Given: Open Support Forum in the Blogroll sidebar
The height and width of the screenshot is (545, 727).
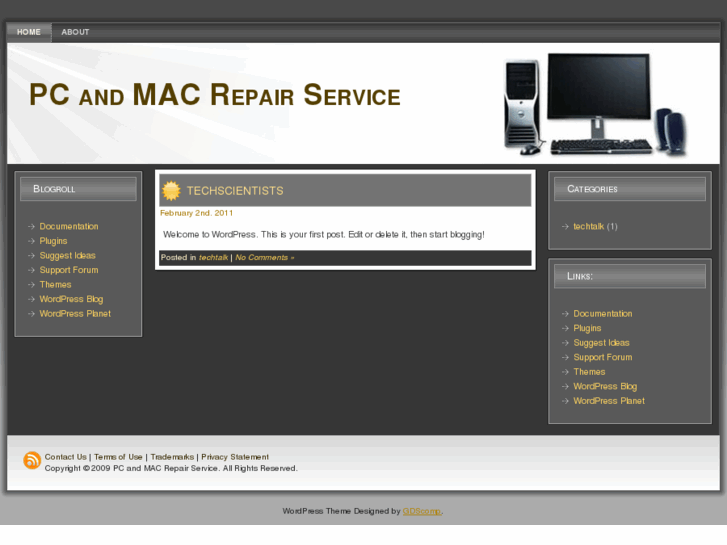Looking at the screenshot, I should click(69, 270).
